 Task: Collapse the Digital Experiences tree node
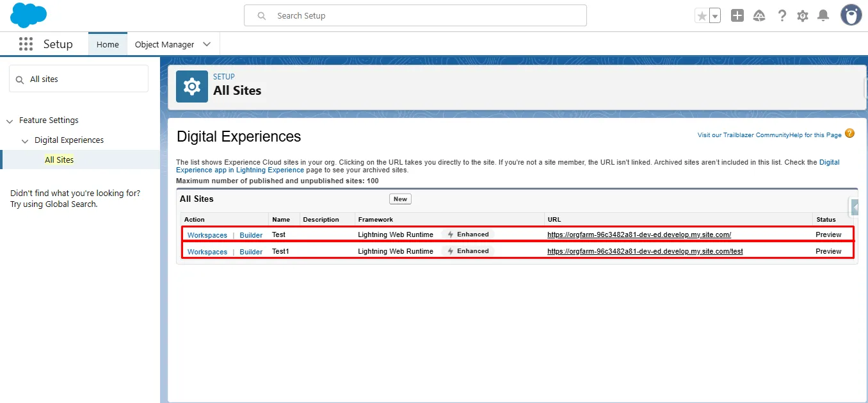[25, 140]
